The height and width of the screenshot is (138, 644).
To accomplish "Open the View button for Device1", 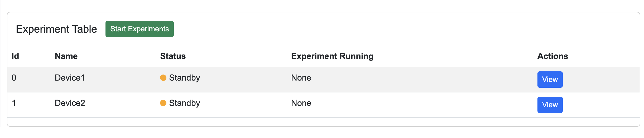I will pos(550,80).
